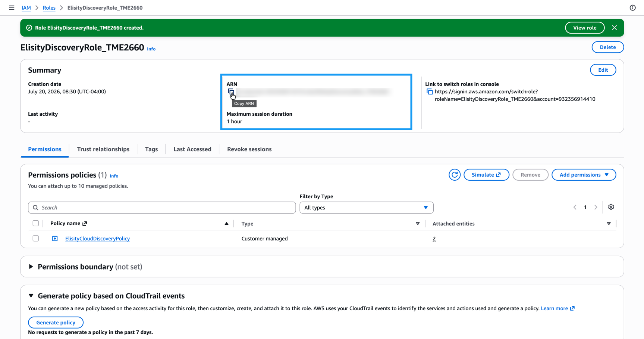Open the Add permissions dropdown

584,175
